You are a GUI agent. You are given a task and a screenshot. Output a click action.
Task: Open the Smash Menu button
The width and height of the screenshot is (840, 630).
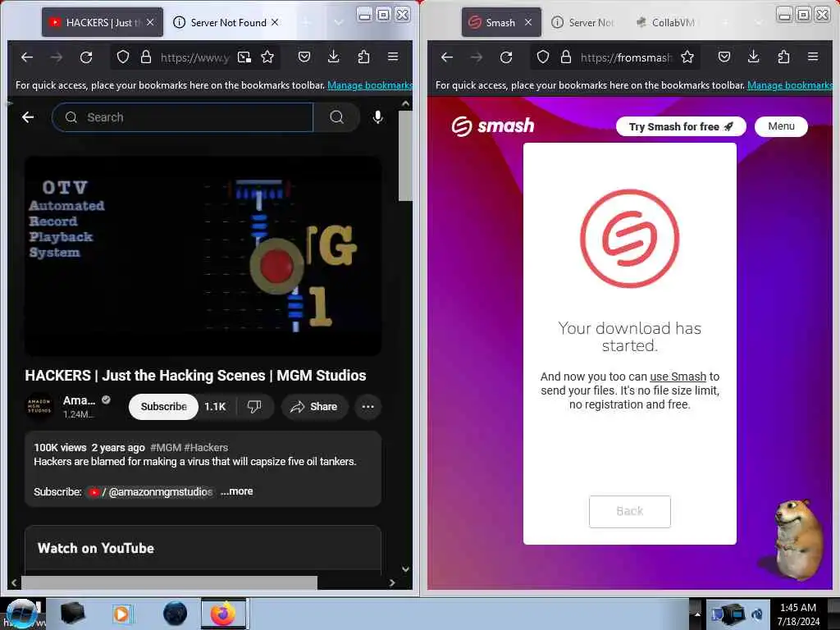(781, 126)
